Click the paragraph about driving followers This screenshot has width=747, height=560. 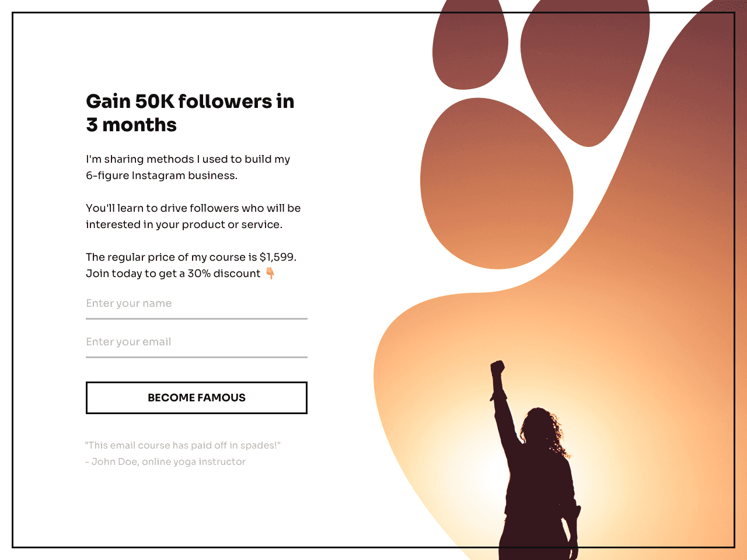point(193,216)
